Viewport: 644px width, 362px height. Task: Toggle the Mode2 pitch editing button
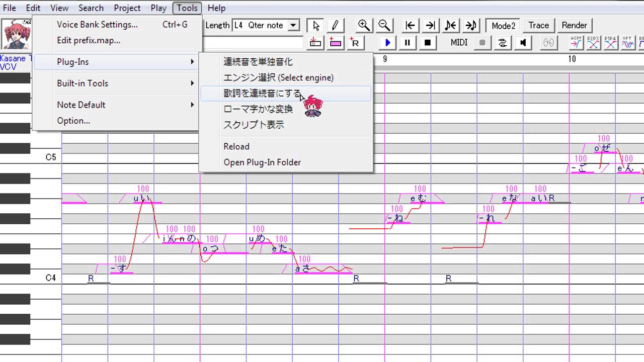[503, 25]
